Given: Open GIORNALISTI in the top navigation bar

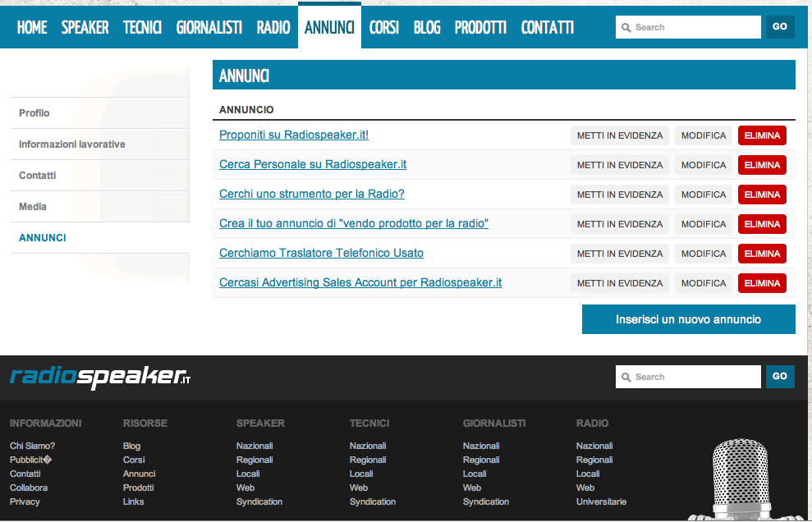Looking at the screenshot, I should tap(209, 27).
